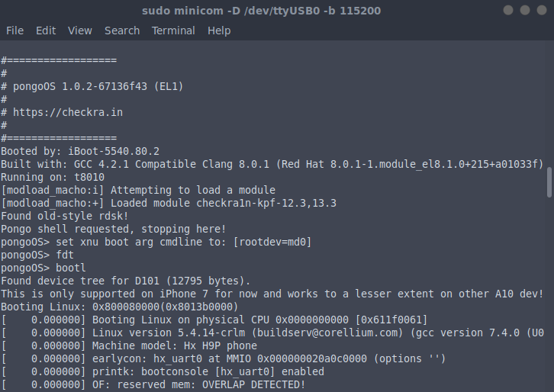554x392 pixels.
Task: Open the Edit menu
Action: click(46, 31)
